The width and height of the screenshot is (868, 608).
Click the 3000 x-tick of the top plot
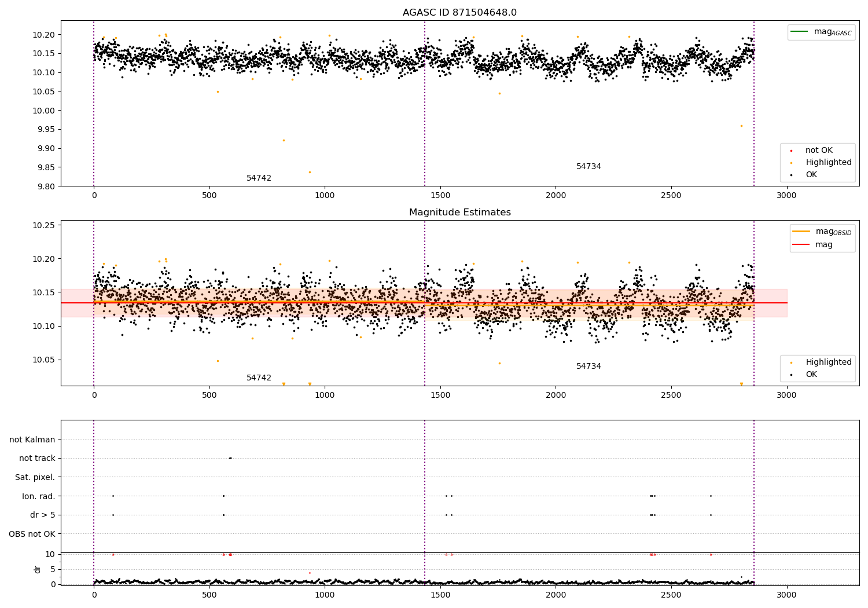click(786, 196)
